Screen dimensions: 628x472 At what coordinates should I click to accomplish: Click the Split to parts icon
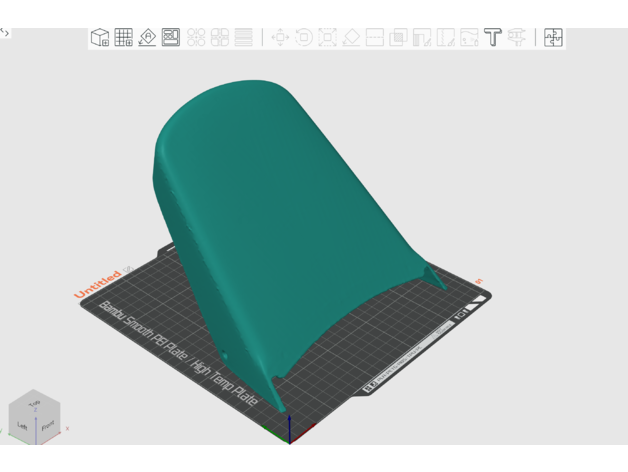click(x=220, y=38)
